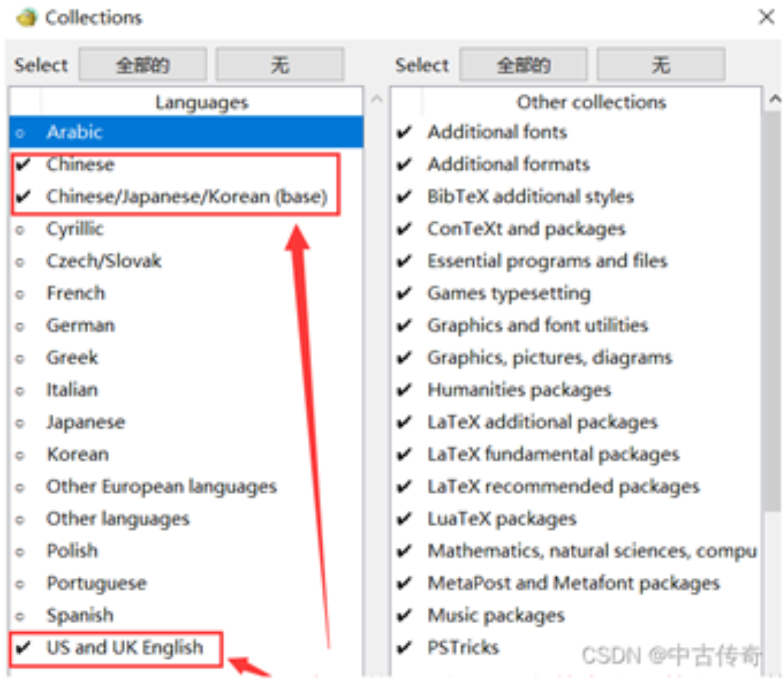784x680 pixels.
Task: Deselect all languages with left 无 button
Action: point(280,65)
